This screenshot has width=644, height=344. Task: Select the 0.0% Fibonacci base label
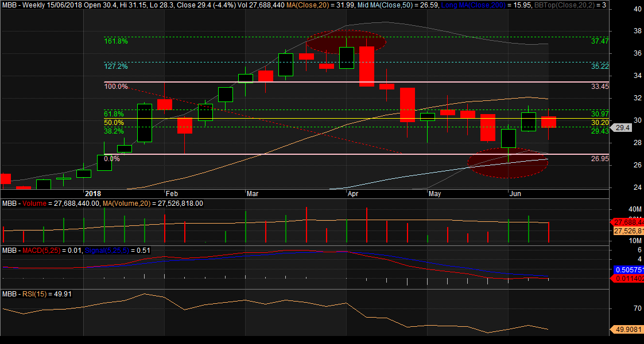tap(111, 159)
